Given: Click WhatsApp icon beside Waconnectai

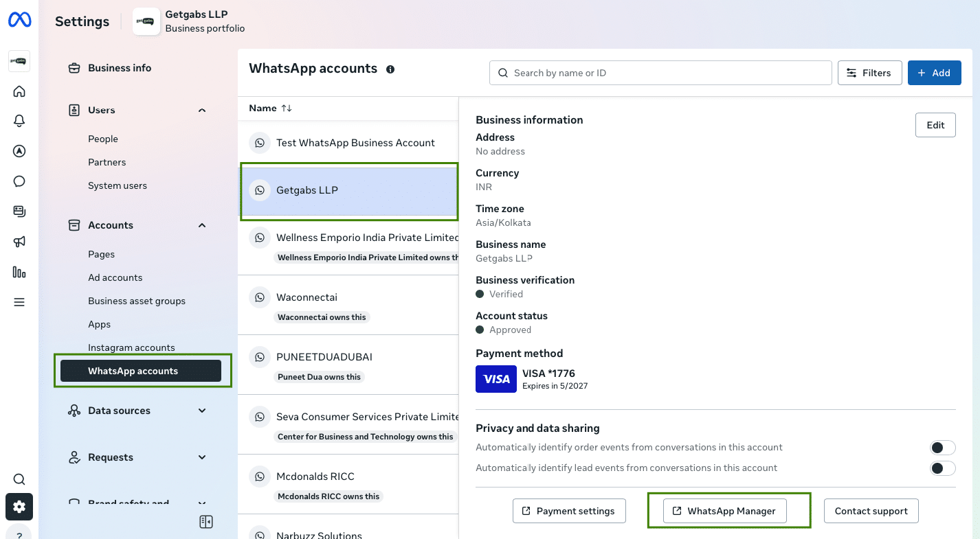Looking at the screenshot, I should [x=260, y=297].
